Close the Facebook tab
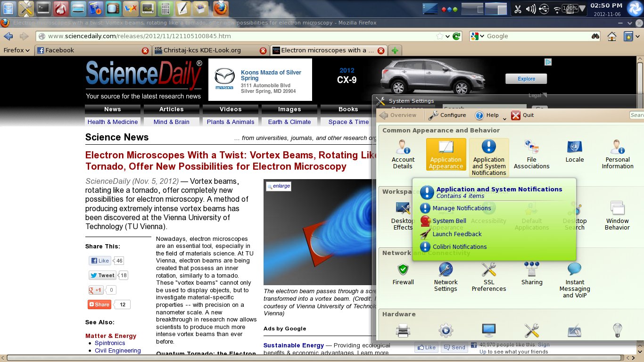Viewport: 644px width, 362px height. [x=145, y=50]
